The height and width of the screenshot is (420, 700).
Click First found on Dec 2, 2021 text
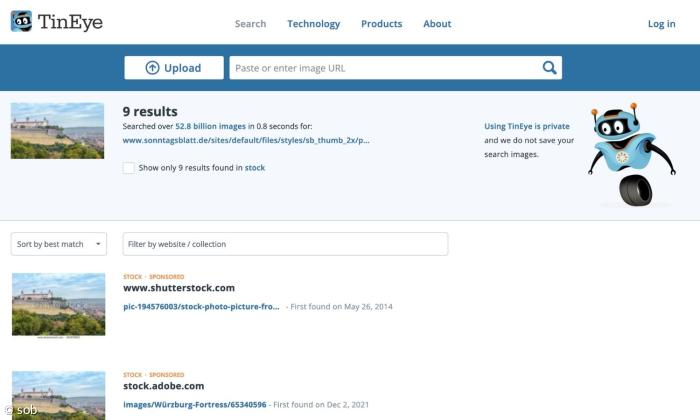[x=321, y=405]
